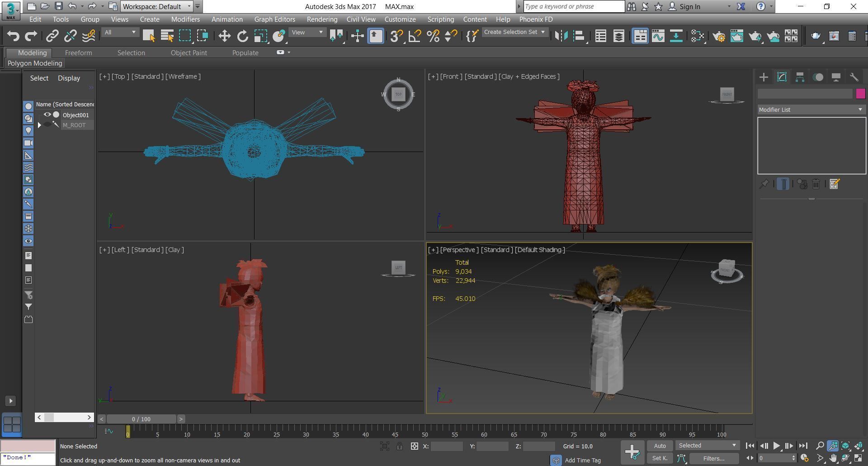This screenshot has width=868, height=466.
Task: Click the time slider 0 / 100
Action: pyautogui.click(x=141, y=419)
